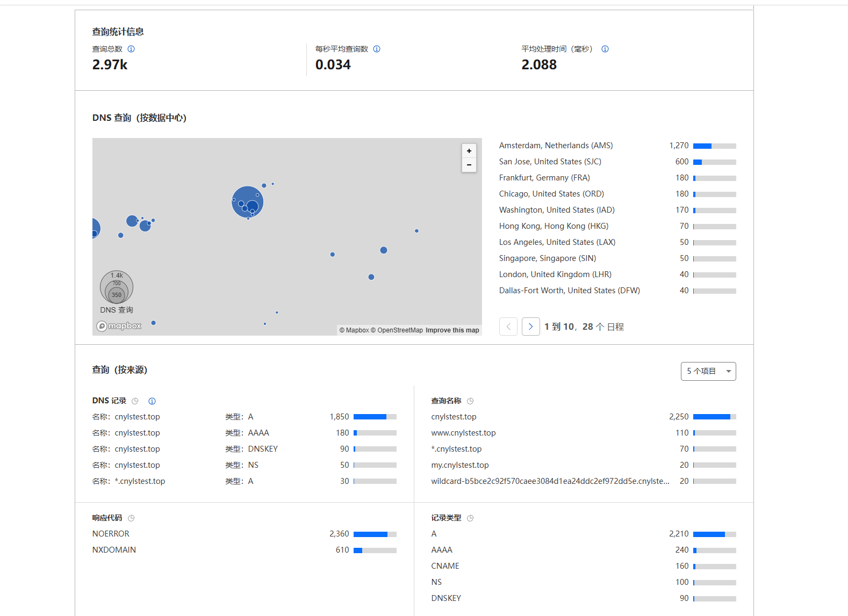Image resolution: width=848 pixels, height=616 pixels.
Task: Select the www.cnylstest.top query name
Action: [463, 433]
